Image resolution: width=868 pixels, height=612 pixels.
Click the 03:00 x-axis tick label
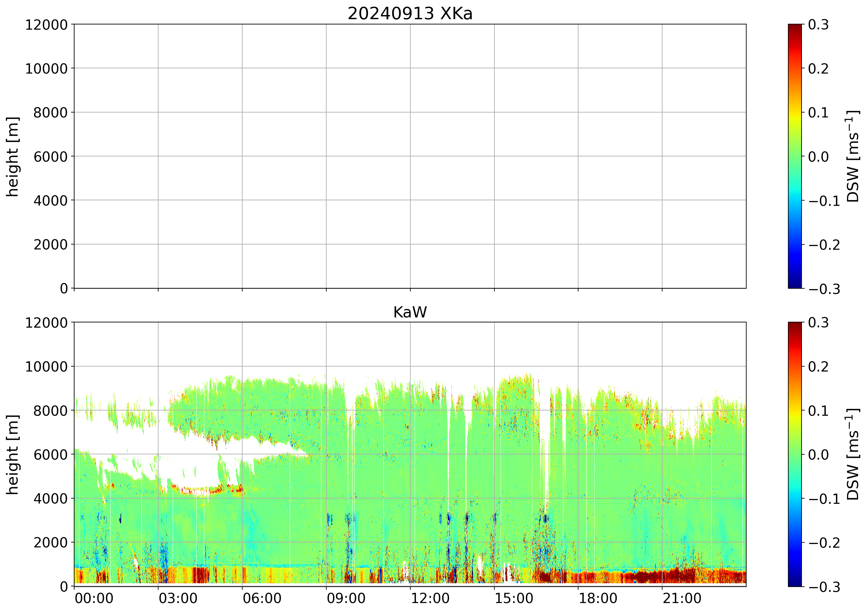(178, 599)
